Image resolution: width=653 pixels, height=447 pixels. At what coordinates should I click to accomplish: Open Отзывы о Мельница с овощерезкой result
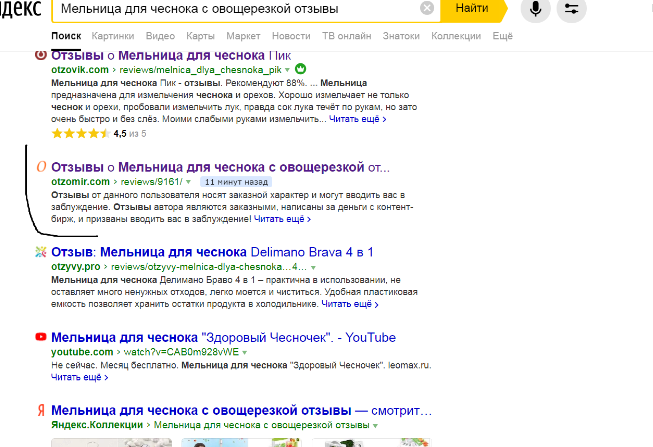click(x=220, y=167)
